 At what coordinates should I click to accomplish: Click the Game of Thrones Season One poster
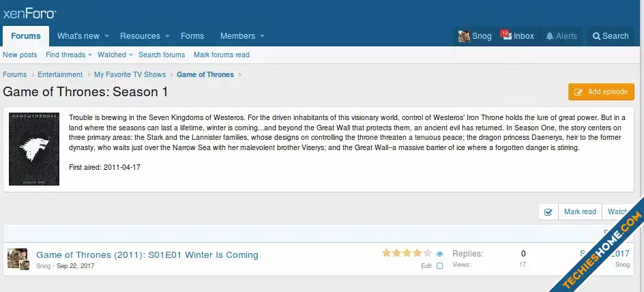click(34, 149)
